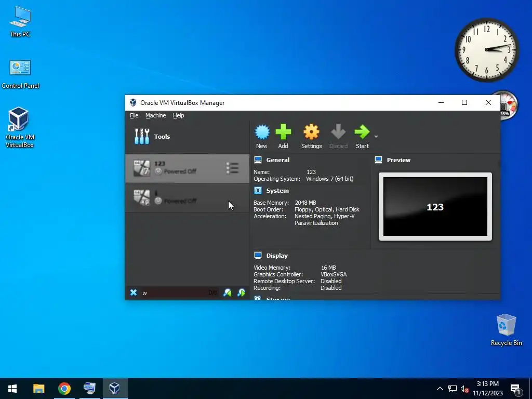This screenshot has width=532, height=399.
Task: Click the taskbar date and time
Action: (x=487, y=389)
